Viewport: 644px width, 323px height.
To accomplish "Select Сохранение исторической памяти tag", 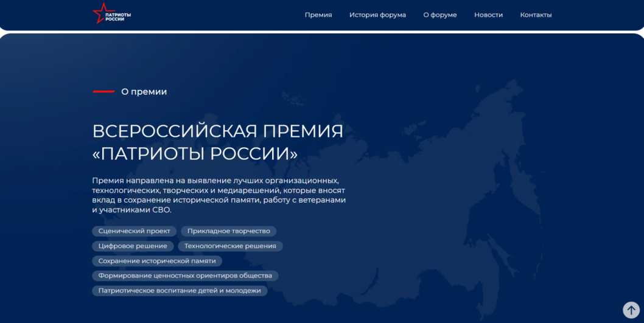I will coord(157,260).
